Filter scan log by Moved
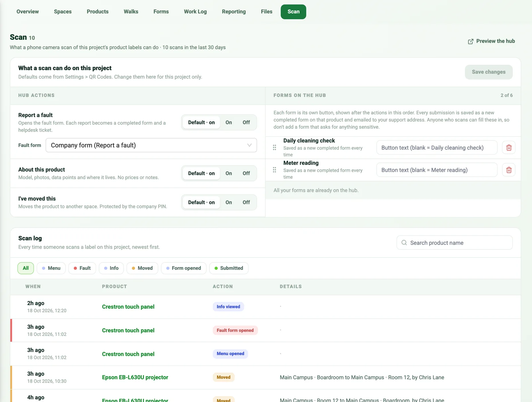The width and height of the screenshot is (532, 402). (142, 268)
